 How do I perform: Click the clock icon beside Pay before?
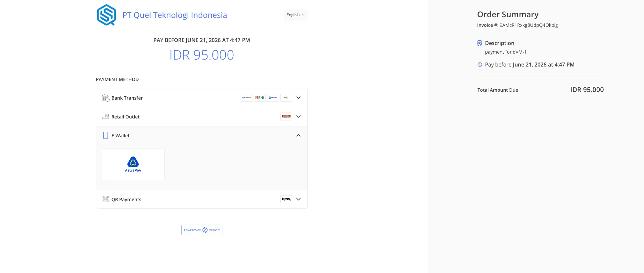[480, 65]
